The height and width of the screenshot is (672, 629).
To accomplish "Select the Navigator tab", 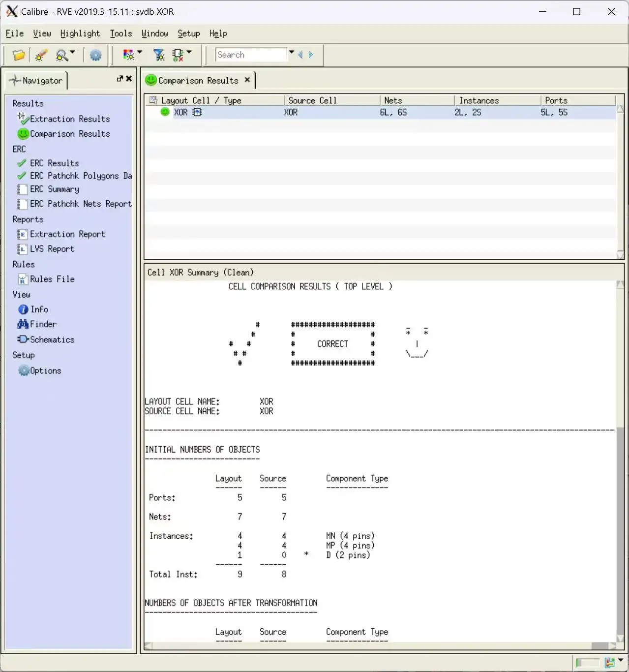I will click(36, 80).
